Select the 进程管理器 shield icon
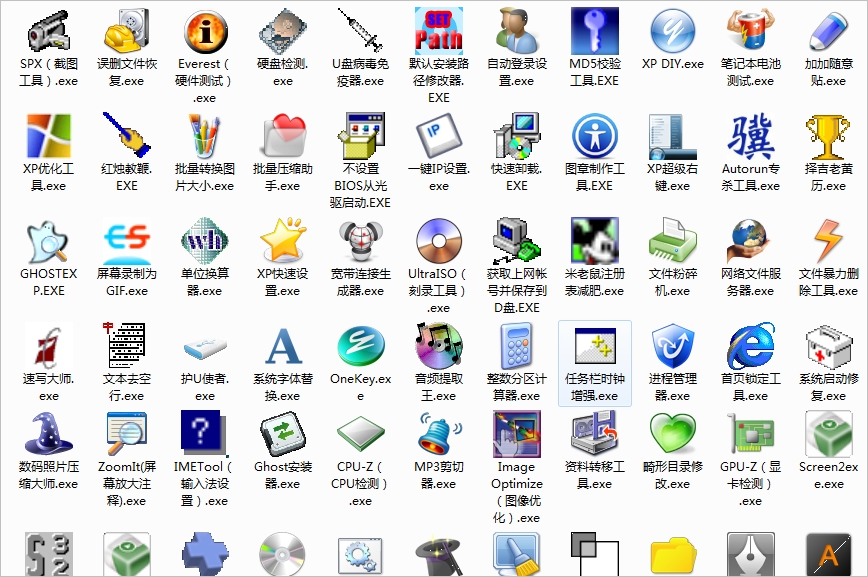Viewport: 868px width, 577px height. [x=673, y=346]
